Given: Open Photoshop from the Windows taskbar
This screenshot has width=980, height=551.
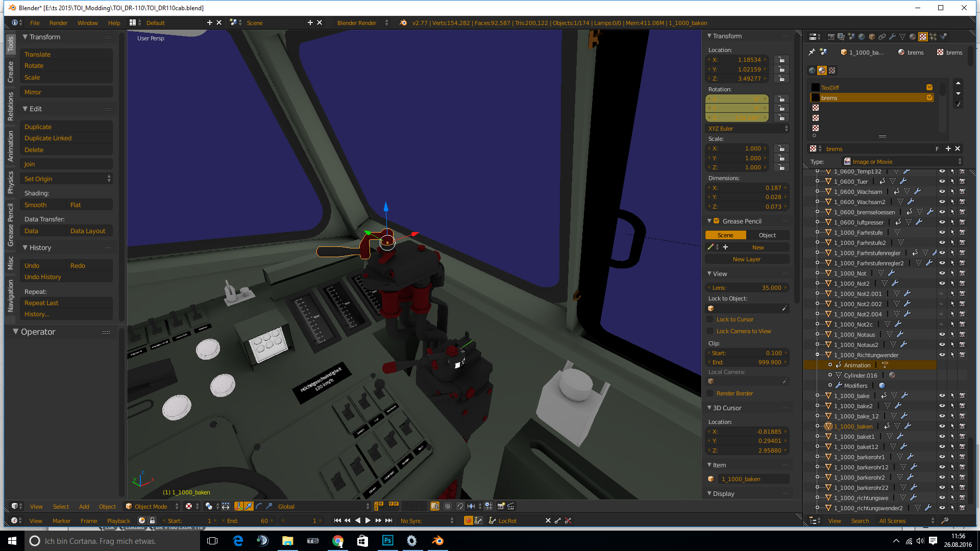Looking at the screenshot, I should coord(387,541).
